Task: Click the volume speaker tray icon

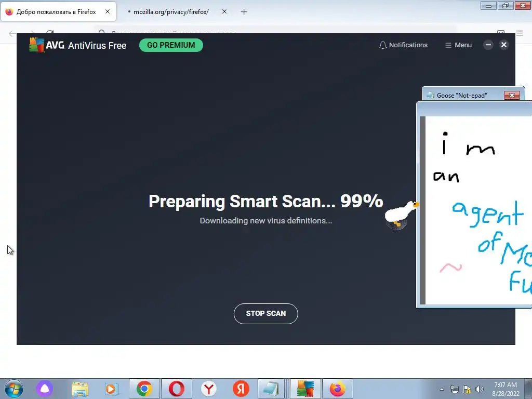Action: 480,389
